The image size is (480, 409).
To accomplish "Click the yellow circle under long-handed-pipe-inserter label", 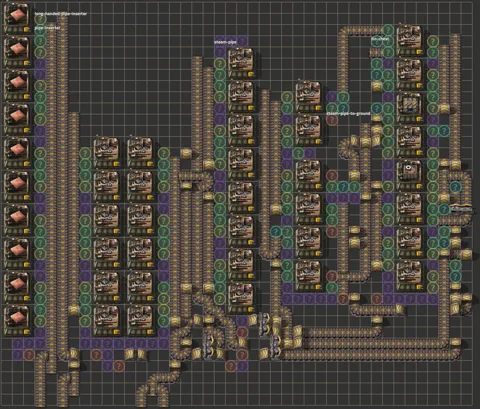I will (x=40, y=19).
